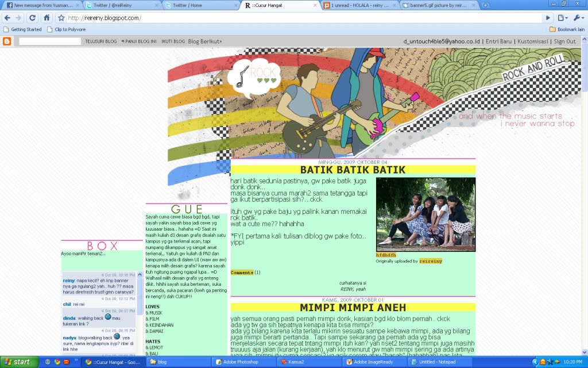Click 'Blog Berikut»' in Blogger navbar
588x368 pixels.
coord(204,41)
